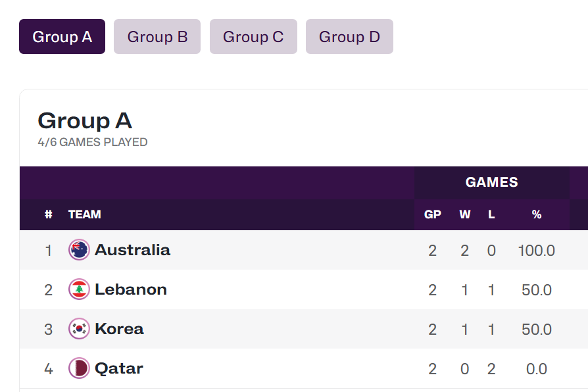This screenshot has width=588, height=392.
Task: Open the Group B tab
Action: 157,37
